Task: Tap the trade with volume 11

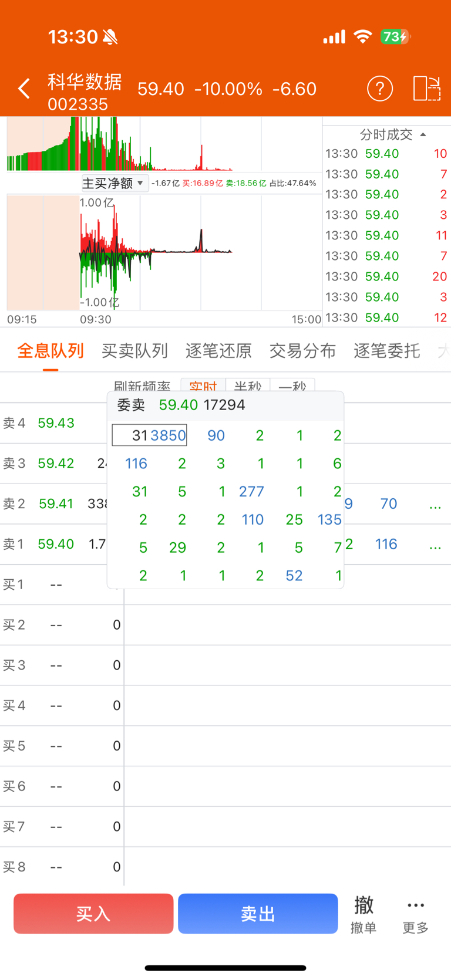Action: click(386, 235)
